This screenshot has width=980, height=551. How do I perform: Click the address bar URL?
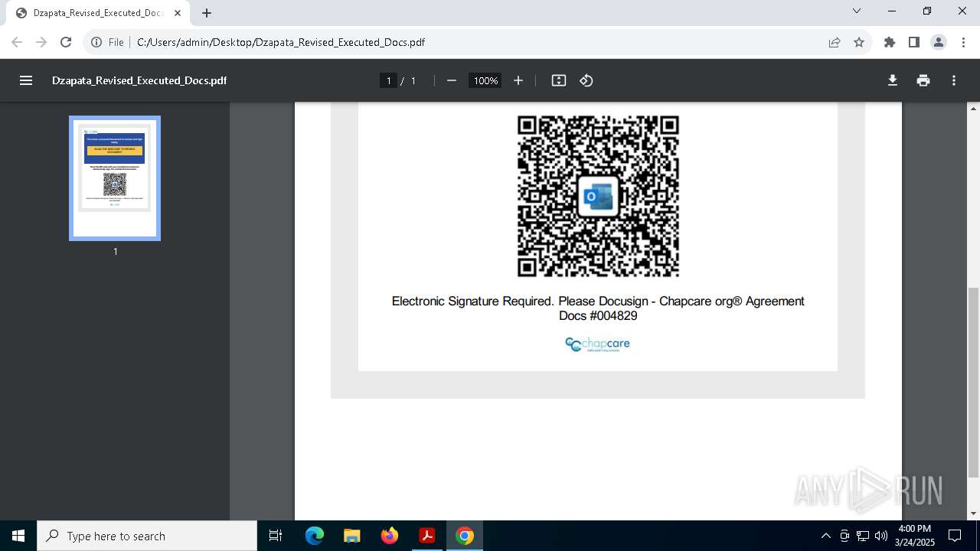[281, 42]
